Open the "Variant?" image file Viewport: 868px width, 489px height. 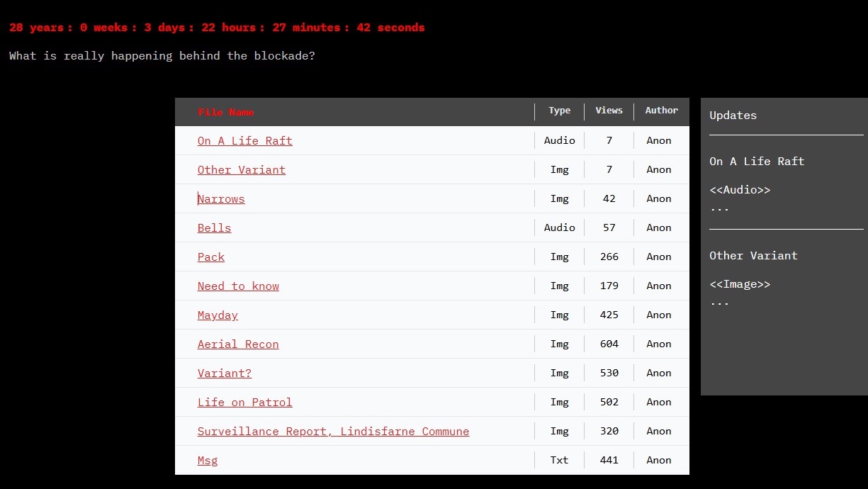coord(224,373)
